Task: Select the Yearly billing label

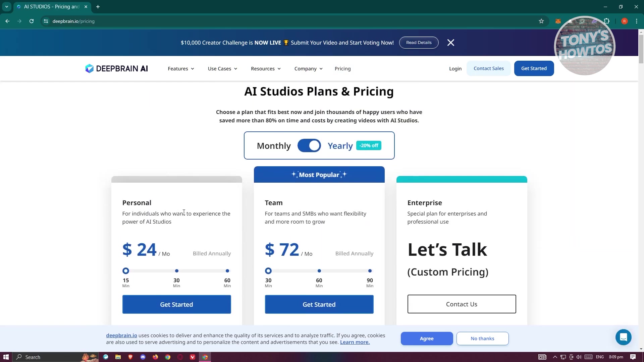Action: coord(340,146)
